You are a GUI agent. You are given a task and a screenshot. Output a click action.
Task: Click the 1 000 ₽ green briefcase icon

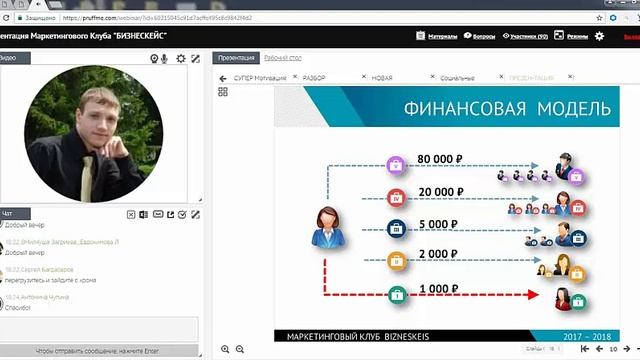(397, 294)
